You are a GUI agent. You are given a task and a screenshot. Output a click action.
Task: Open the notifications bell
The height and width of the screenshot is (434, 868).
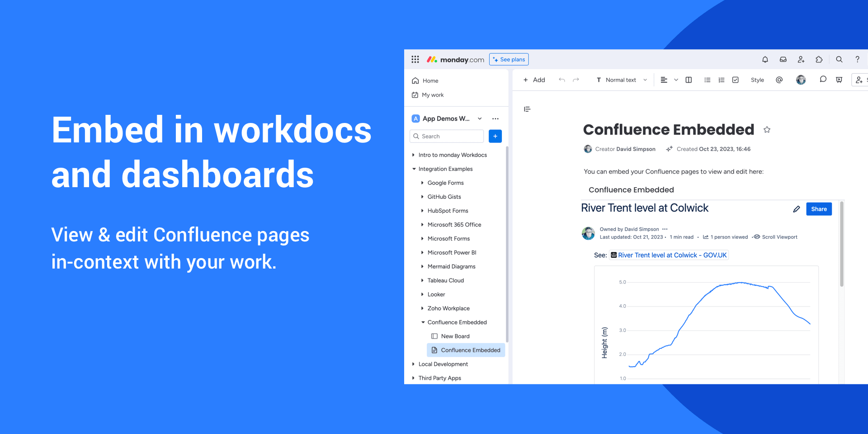[765, 59]
